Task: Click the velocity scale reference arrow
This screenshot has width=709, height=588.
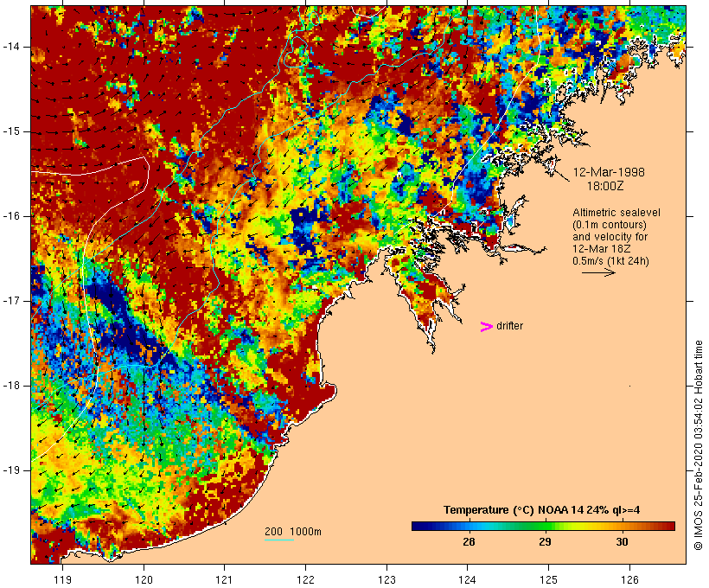Action: pyautogui.click(x=598, y=272)
